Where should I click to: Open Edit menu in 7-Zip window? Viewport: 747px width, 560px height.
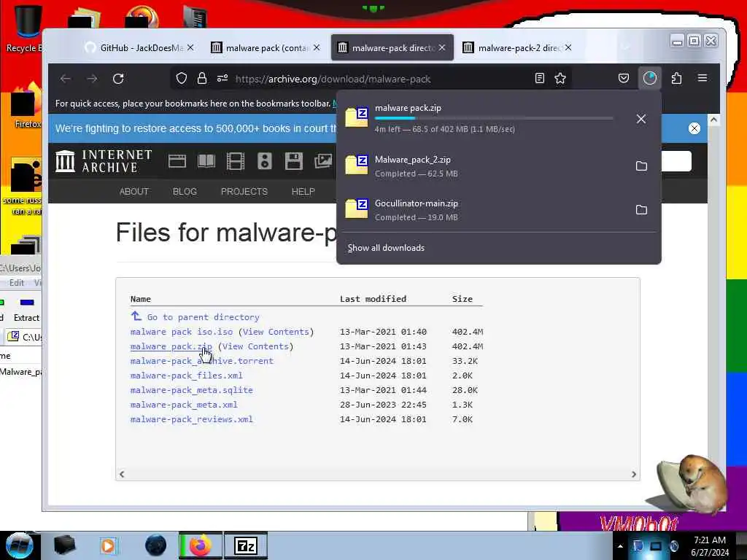pos(17,283)
